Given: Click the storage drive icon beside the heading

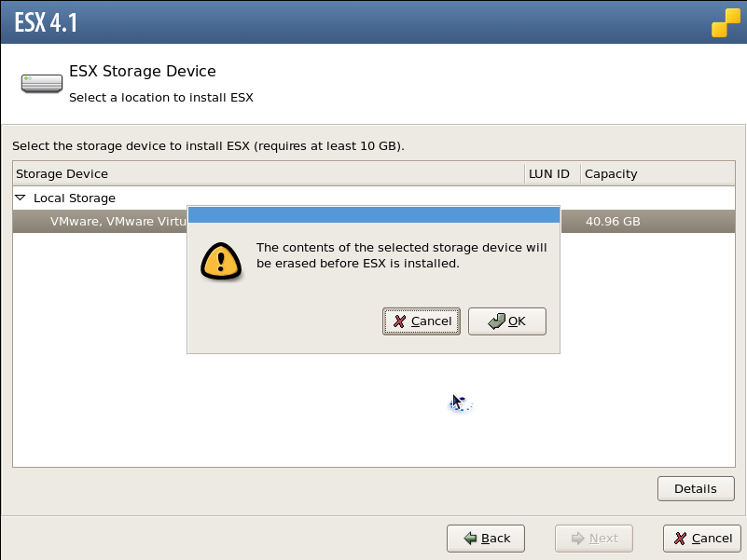Looking at the screenshot, I should (x=41, y=83).
